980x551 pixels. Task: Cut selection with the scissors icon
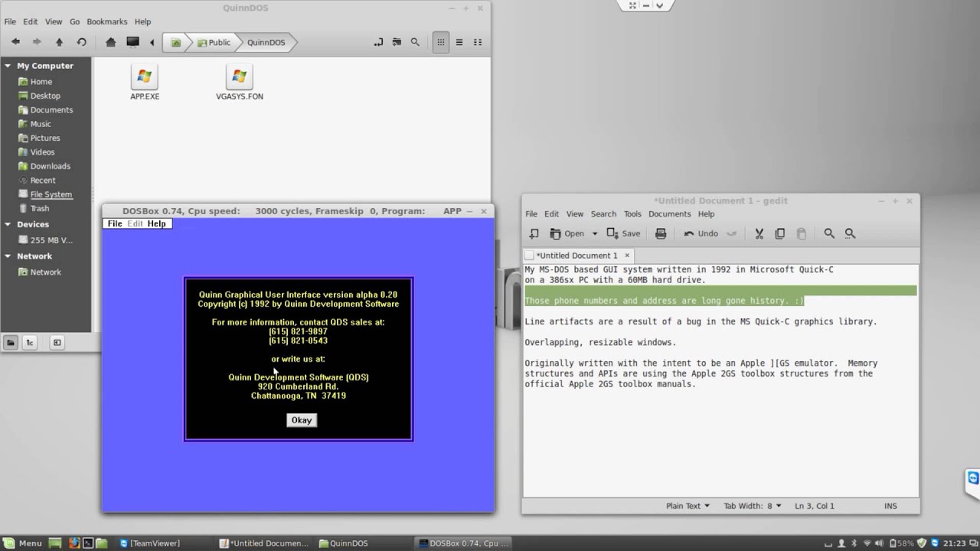point(759,233)
